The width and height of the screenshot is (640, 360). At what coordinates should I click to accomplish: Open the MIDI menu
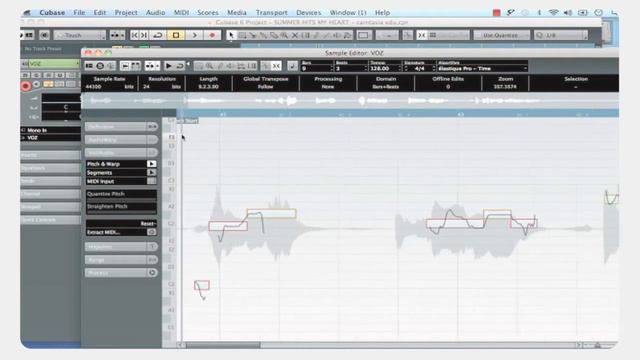[x=181, y=13]
